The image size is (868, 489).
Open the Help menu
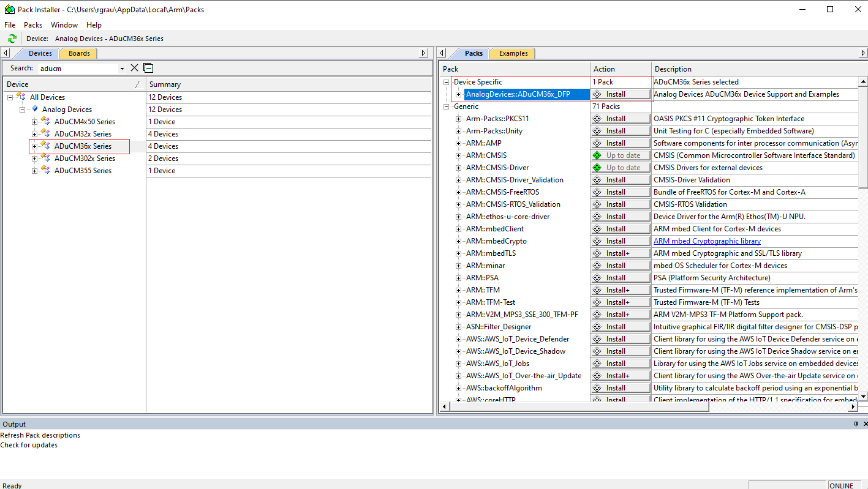point(94,25)
